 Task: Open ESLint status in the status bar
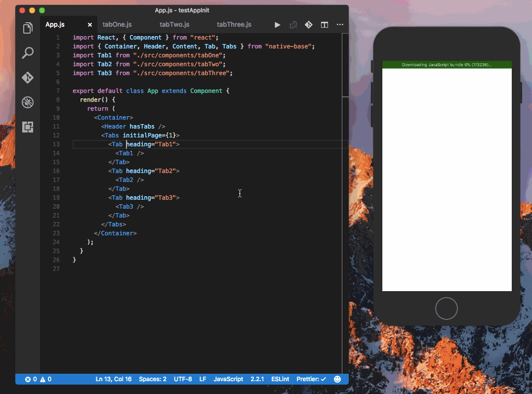[280, 379]
